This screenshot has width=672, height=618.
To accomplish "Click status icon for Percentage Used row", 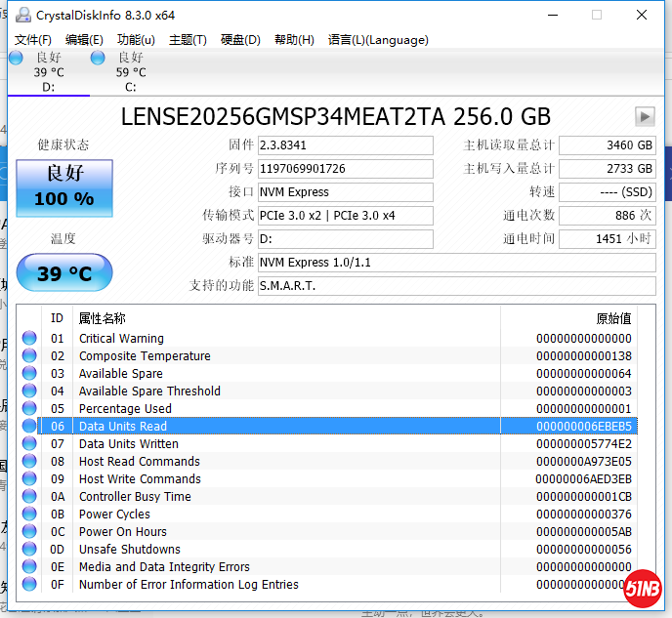I will pos(29,408).
